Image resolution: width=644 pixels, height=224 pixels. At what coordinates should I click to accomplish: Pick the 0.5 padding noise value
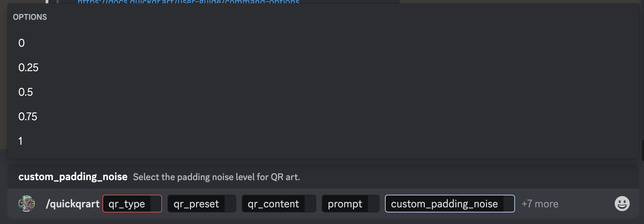[x=26, y=92]
